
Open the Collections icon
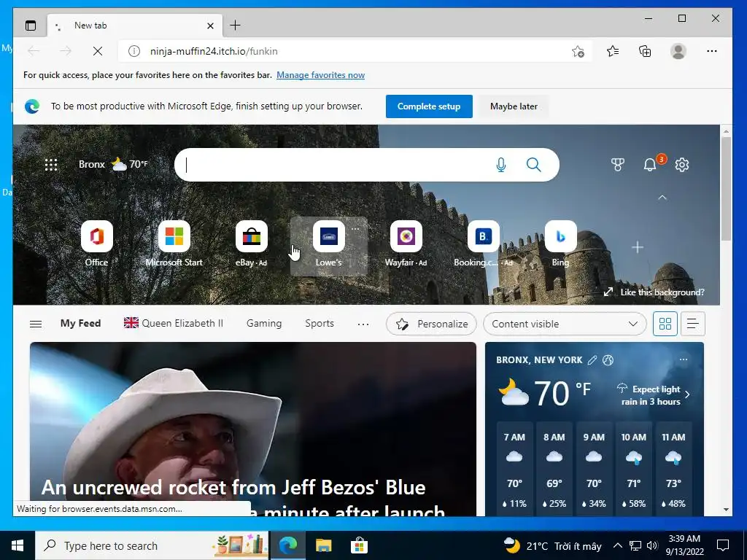(x=645, y=51)
